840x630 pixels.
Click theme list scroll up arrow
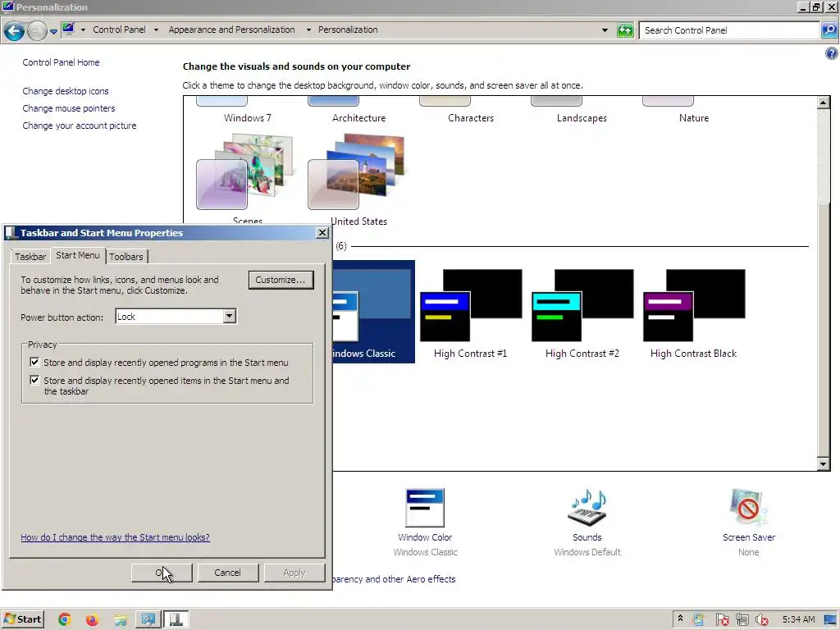tap(824, 103)
